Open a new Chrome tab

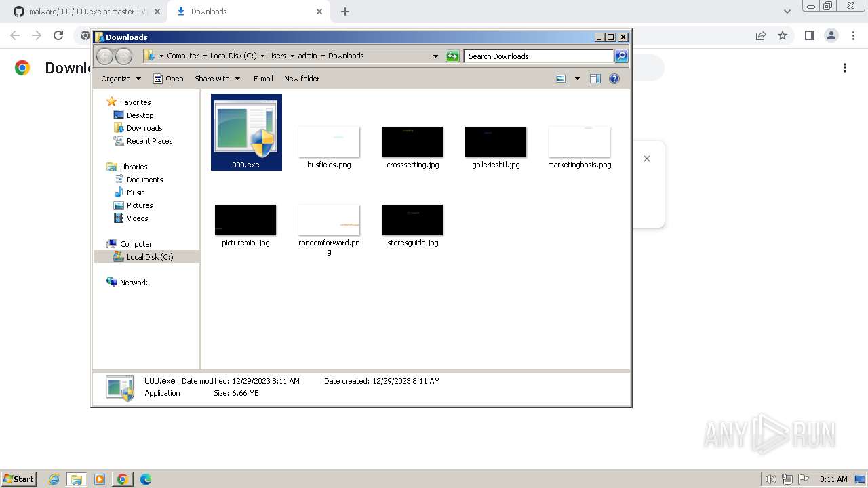(345, 12)
